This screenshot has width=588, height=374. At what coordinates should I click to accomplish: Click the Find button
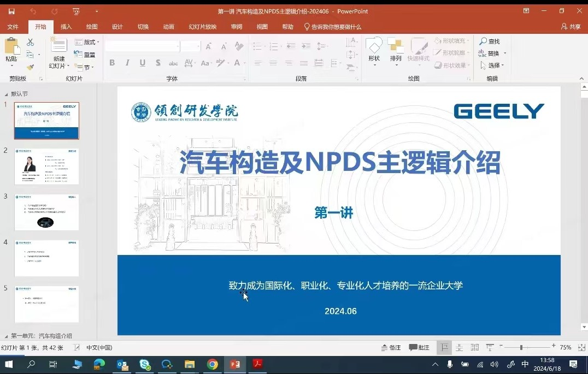point(490,41)
